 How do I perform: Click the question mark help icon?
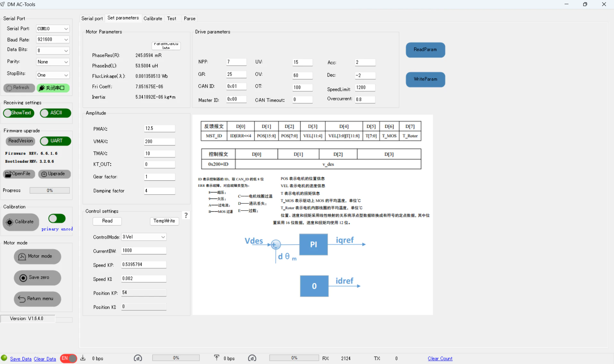point(186,215)
